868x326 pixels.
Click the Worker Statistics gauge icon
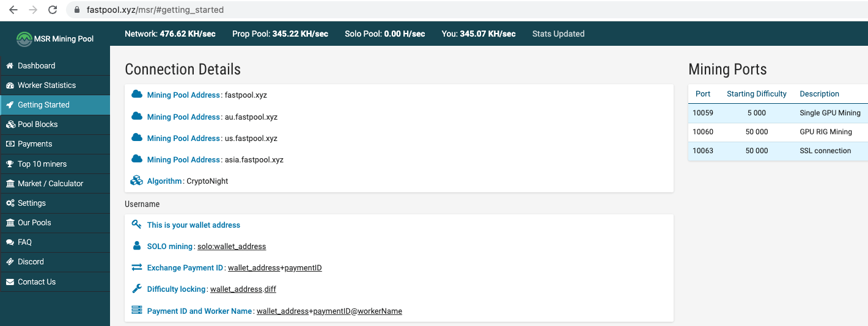[x=10, y=85]
